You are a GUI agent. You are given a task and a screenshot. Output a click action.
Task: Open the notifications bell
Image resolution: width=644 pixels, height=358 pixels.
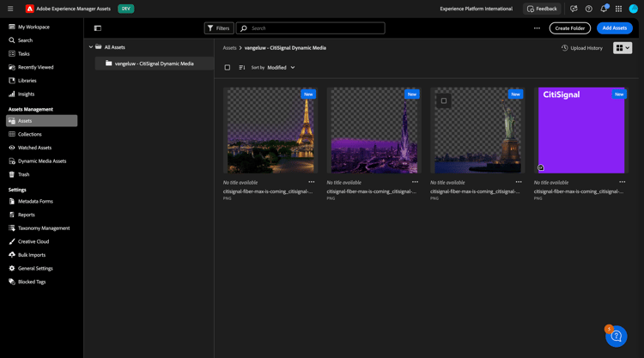[x=604, y=9]
